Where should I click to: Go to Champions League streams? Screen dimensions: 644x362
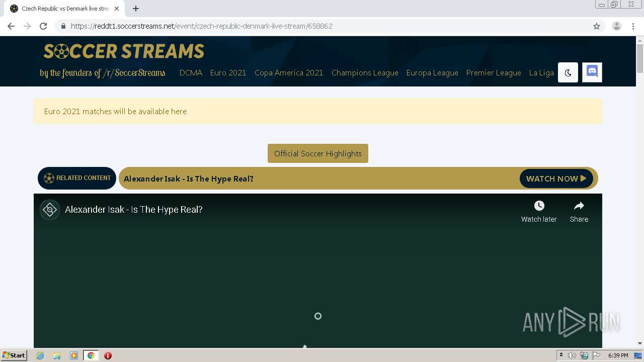[365, 72]
